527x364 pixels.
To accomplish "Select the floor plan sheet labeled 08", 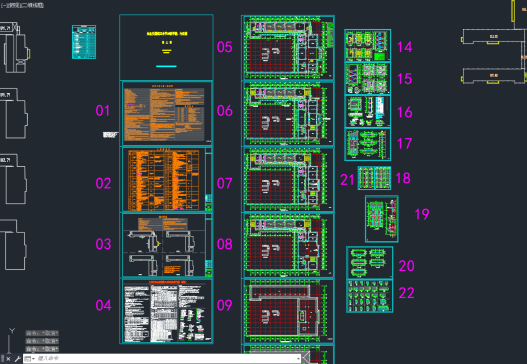I will pyautogui.click(x=288, y=245).
